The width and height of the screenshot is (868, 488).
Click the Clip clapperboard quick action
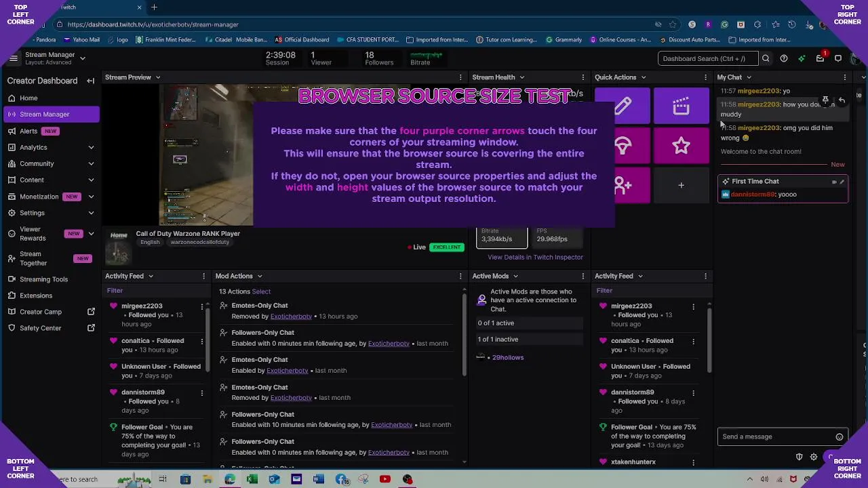tap(682, 106)
